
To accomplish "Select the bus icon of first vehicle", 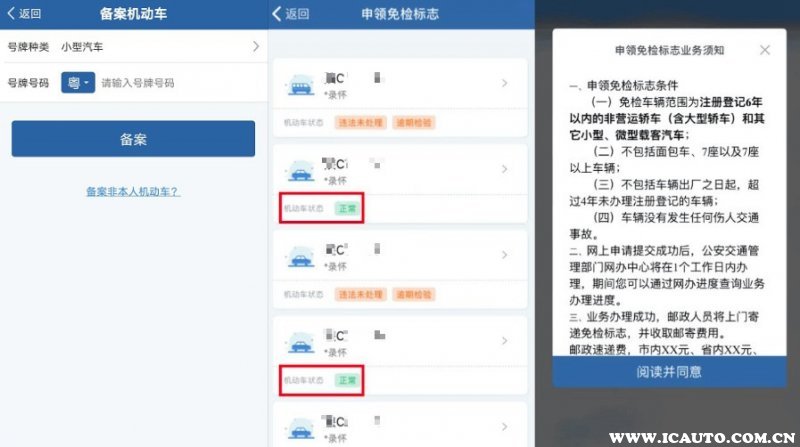I will (x=301, y=85).
